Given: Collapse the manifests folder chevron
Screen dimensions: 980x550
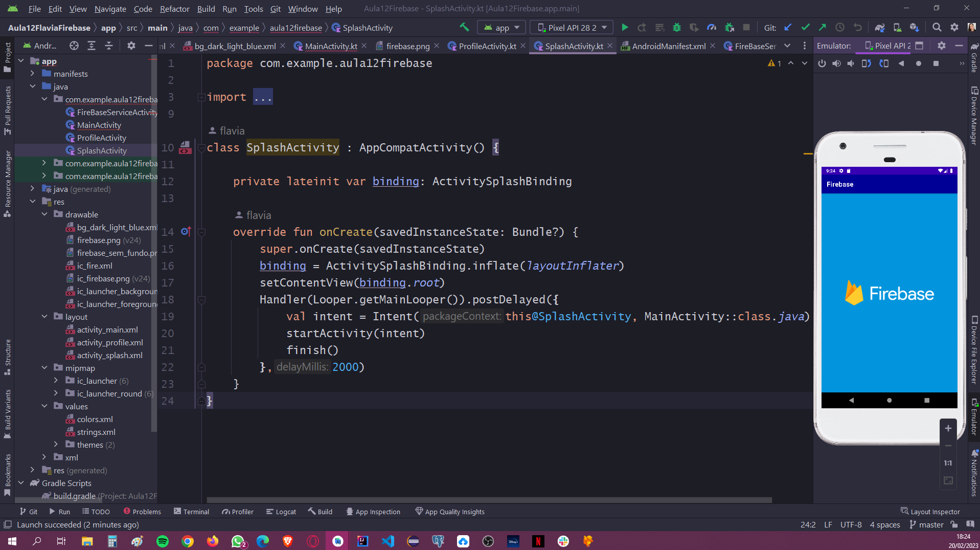Looking at the screenshot, I should point(33,74).
